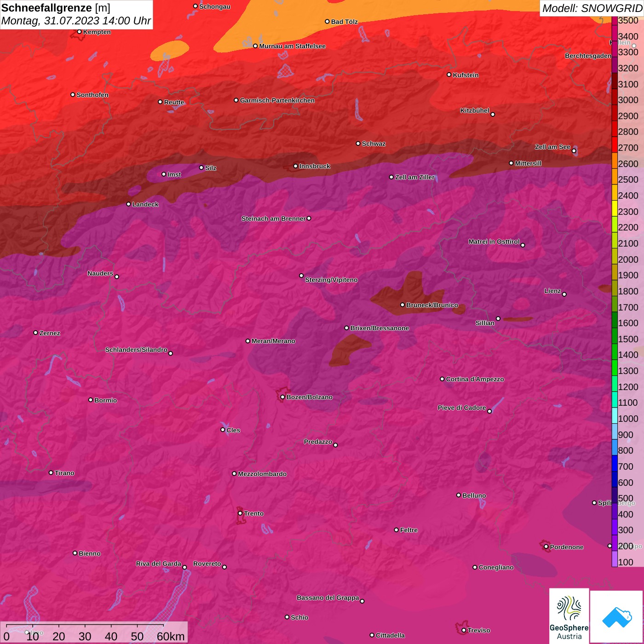Image resolution: width=644 pixels, height=644 pixels.
Task: Click the "Modell: SNOWGRID" label
Action: (x=592, y=8)
